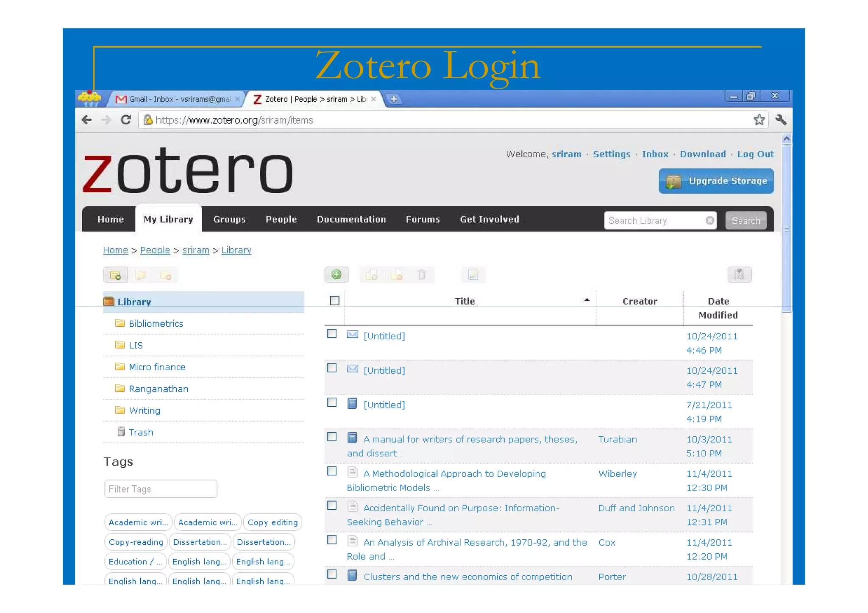
Task: Click the sriram breadcrumb link
Action: click(x=196, y=250)
